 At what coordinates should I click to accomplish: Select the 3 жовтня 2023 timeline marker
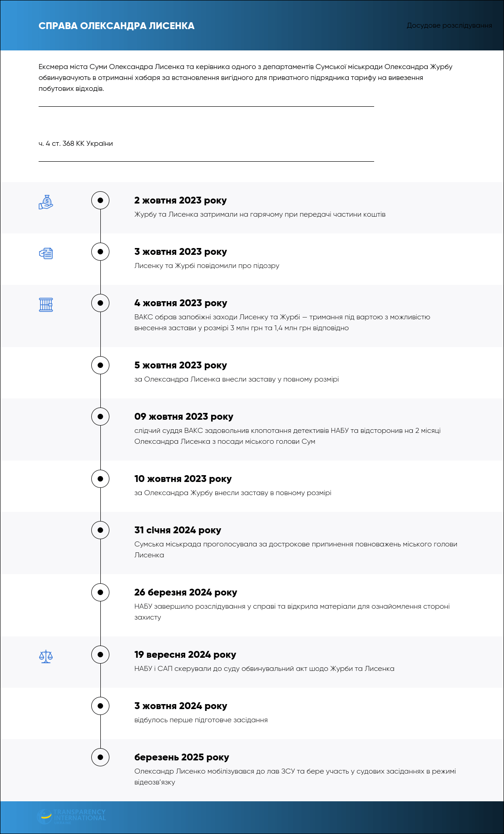pos(100,252)
